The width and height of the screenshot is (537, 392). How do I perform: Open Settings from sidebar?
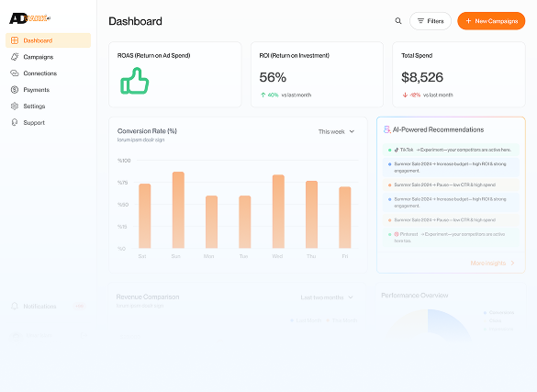(49, 106)
